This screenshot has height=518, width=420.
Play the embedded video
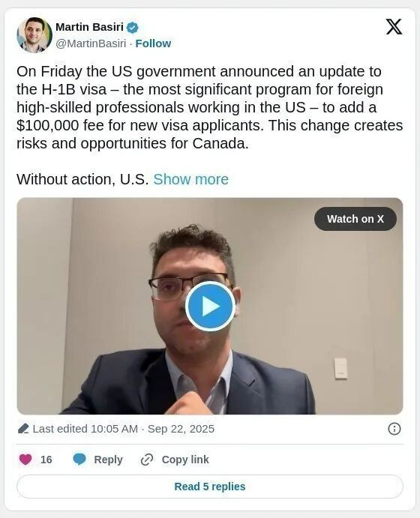coord(210,307)
